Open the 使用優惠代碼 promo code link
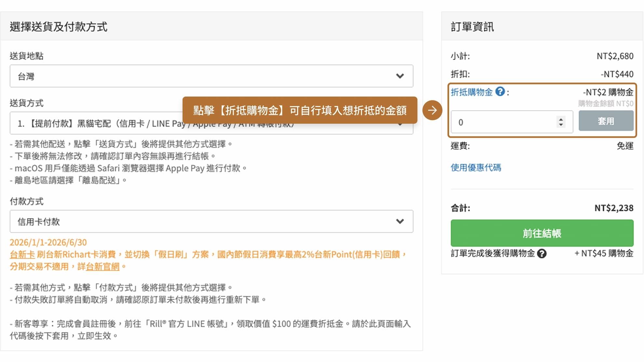This screenshot has width=644, height=362. pyautogui.click(x=476, y=167)
